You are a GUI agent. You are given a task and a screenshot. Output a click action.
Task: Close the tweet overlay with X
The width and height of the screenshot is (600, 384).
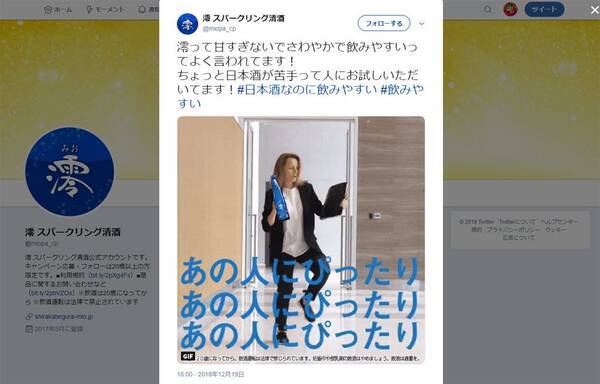tap(594, 10)
